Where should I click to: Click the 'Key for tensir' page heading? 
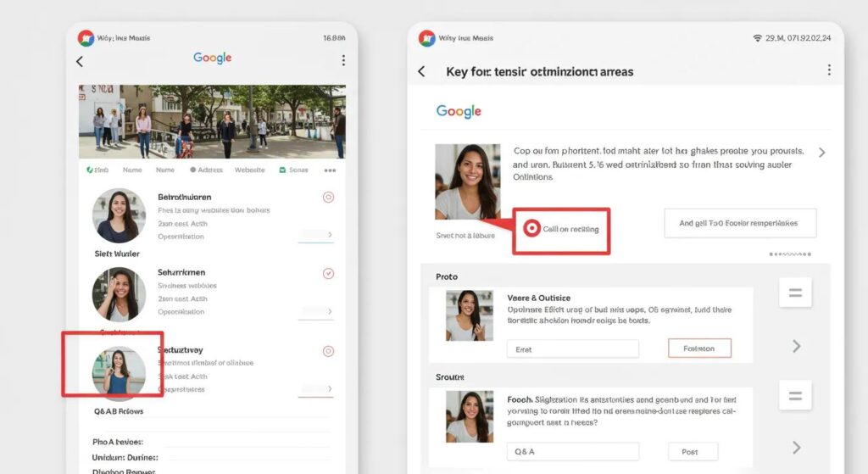[540, 72]
